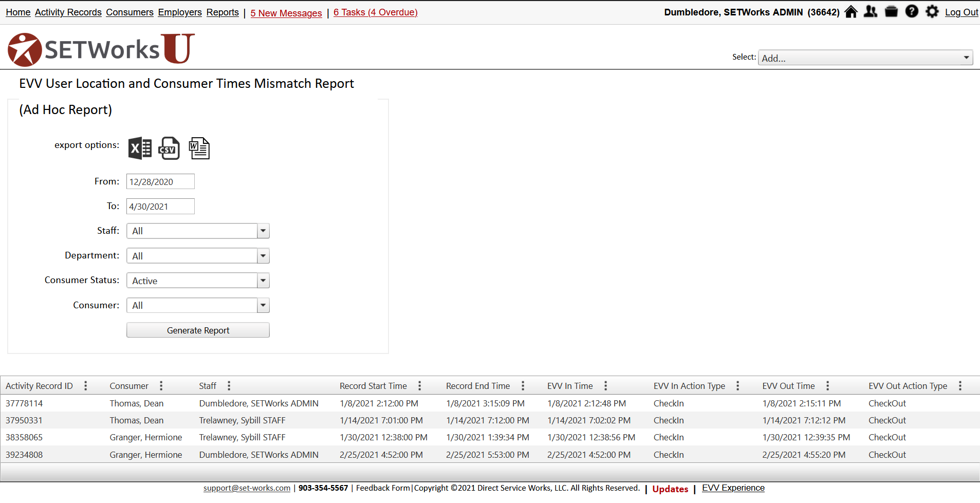Sort by Record End Time header
980x503 pixels.
(x=478, y=386)
